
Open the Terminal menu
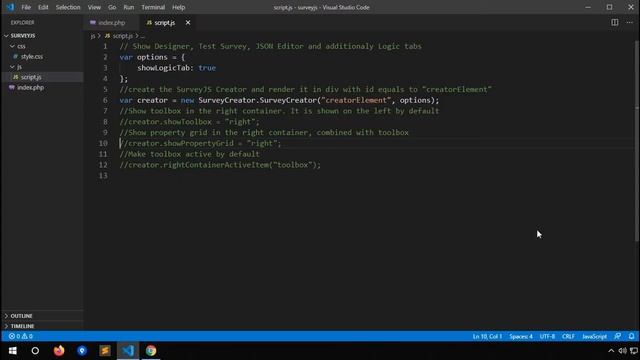tap(153, 7)
